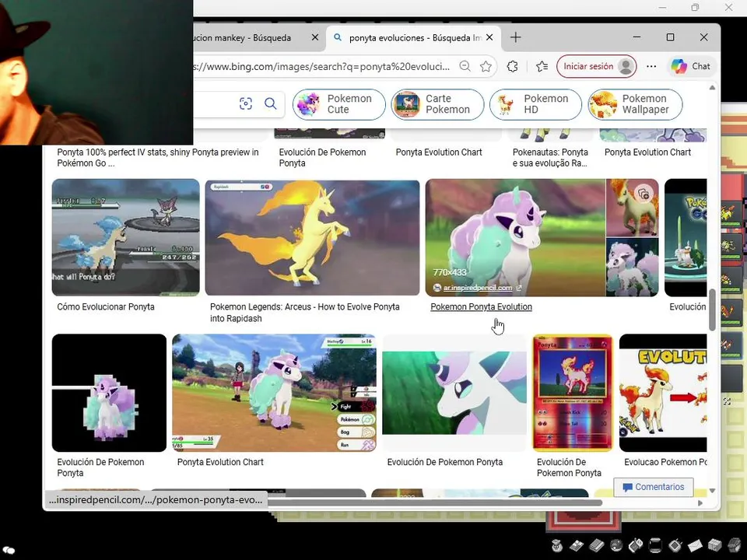This screenshot has width=747, height=560.
Task: Select the 'ponyta evoluciones' tab
Action: click(x=413, y=37)
